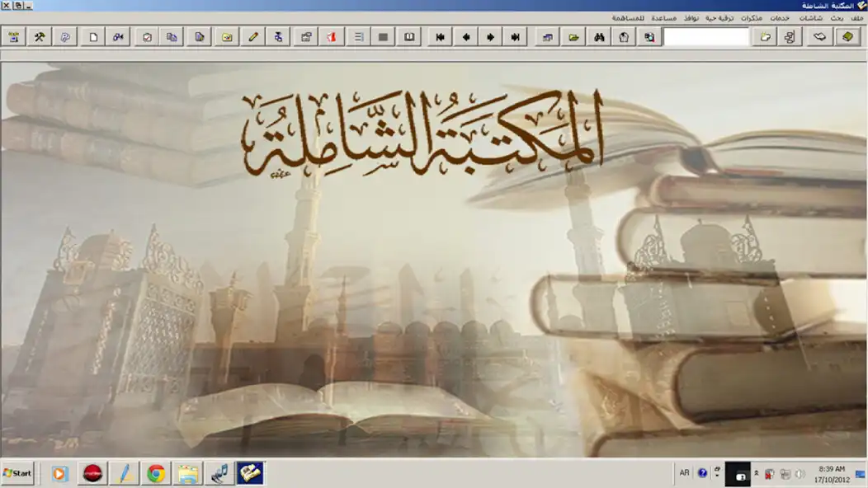
Task: Open the خدمات menu
Action: [x=780, y=16]
